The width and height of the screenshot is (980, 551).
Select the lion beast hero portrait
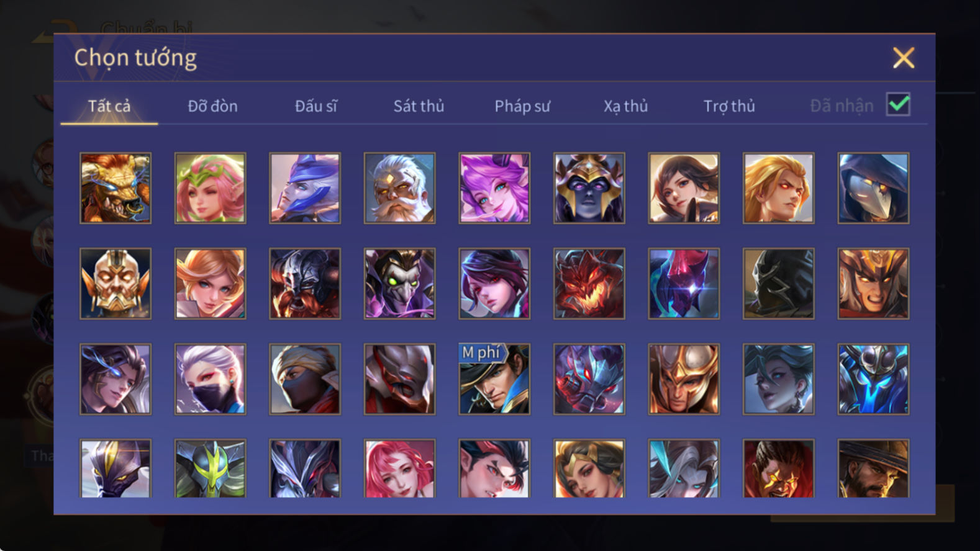116,188
